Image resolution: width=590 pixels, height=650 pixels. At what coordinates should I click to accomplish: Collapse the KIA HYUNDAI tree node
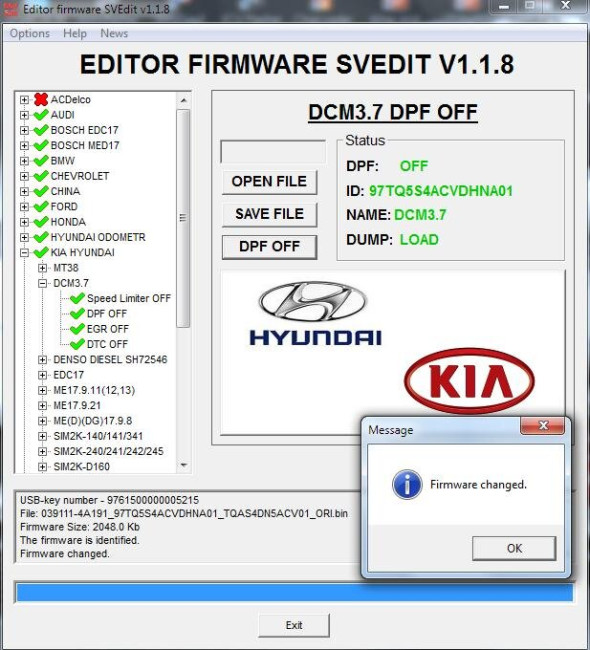[x=24, y=252]
